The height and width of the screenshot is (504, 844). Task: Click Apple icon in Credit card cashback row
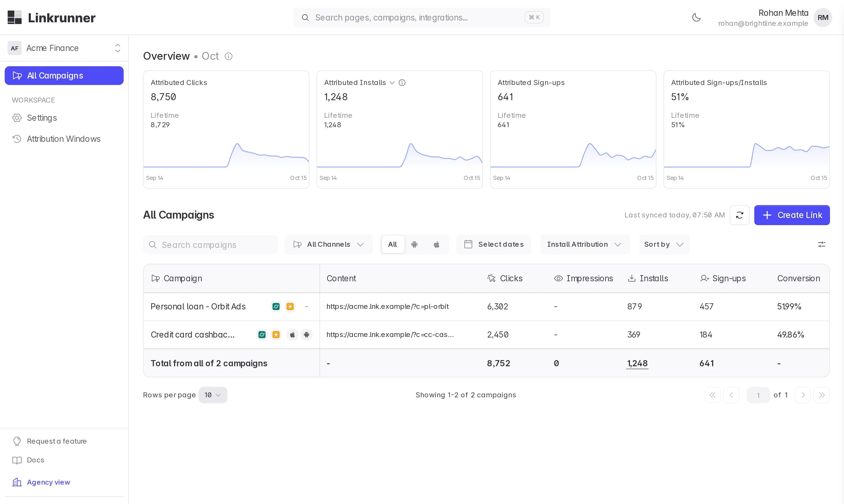[292, 335]
